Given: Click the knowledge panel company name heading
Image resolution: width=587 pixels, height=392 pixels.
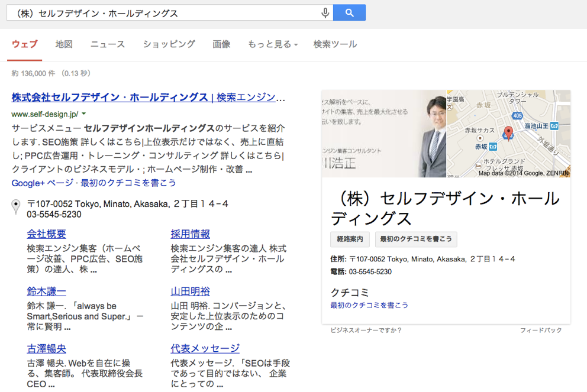Looking at the screenshot, I should pyautogui.click(x=446, y=208).
